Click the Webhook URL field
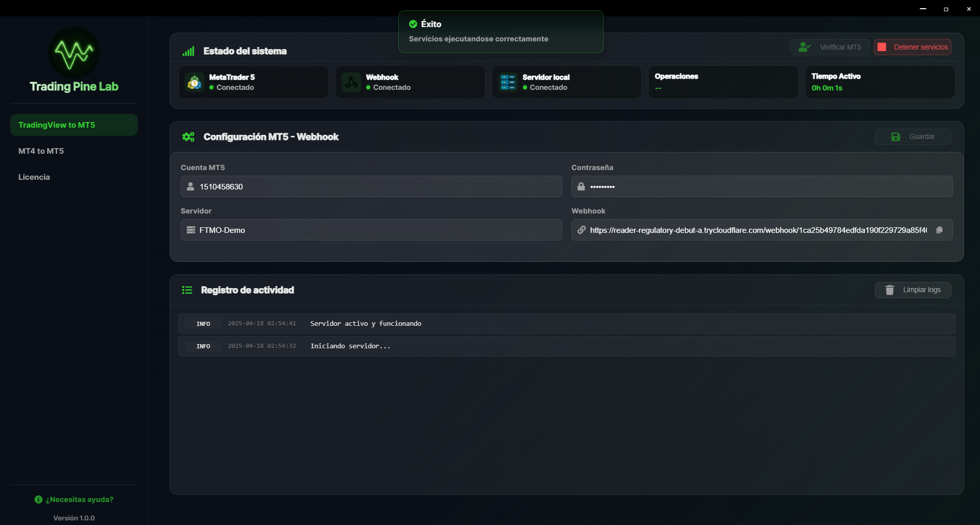The image size is (980, 525). [762, 230]
